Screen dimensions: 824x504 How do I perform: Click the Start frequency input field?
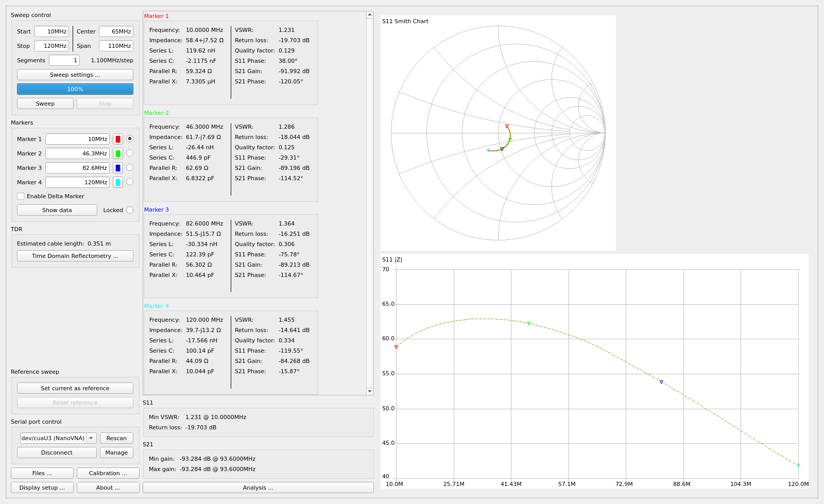(x=51, y=31)
